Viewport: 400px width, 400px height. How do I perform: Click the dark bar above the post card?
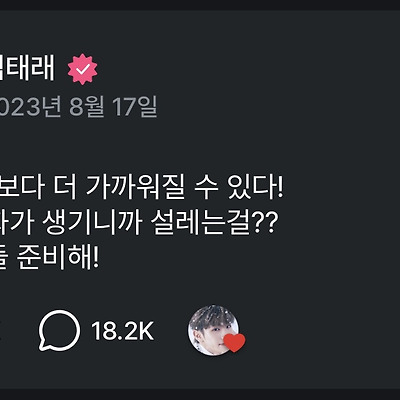[200, 4]
